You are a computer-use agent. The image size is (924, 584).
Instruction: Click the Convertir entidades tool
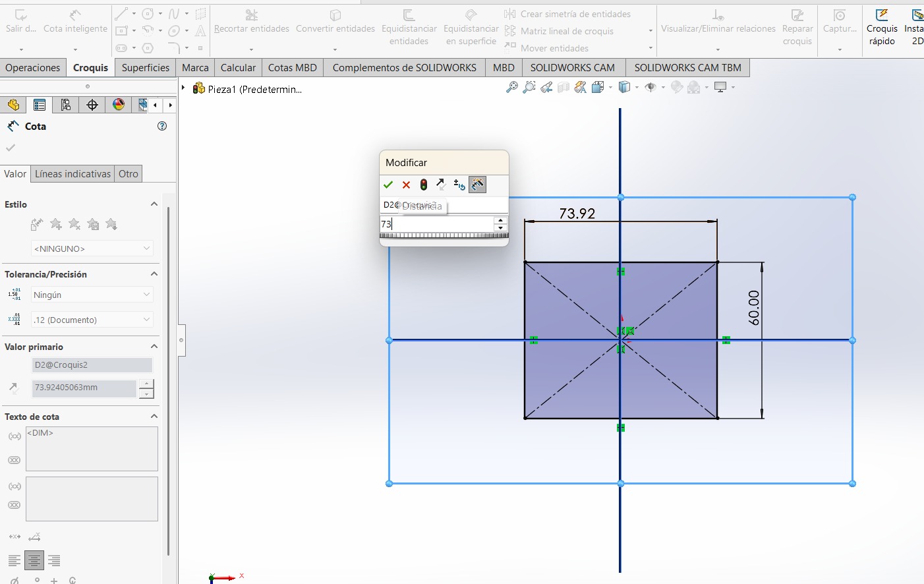coord(335,22)
